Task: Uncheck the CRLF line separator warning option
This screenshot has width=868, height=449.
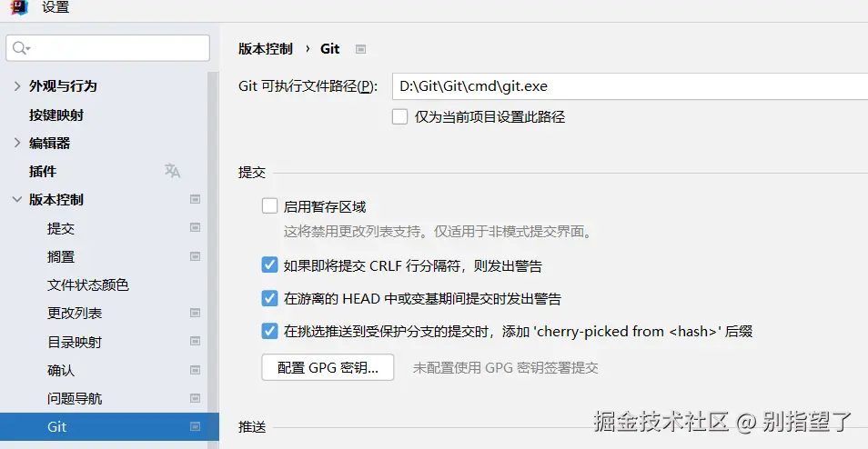Action: point(269,264)
